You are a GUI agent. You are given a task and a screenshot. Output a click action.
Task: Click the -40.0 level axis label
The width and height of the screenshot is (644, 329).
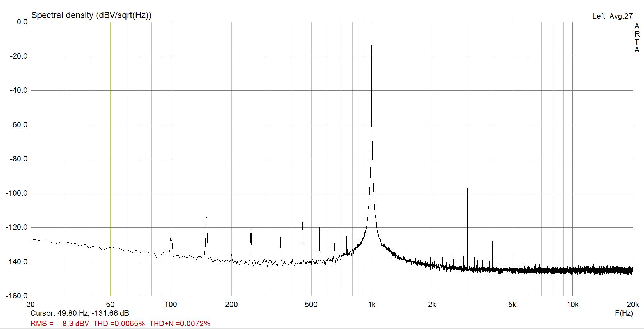coord(19,90)
